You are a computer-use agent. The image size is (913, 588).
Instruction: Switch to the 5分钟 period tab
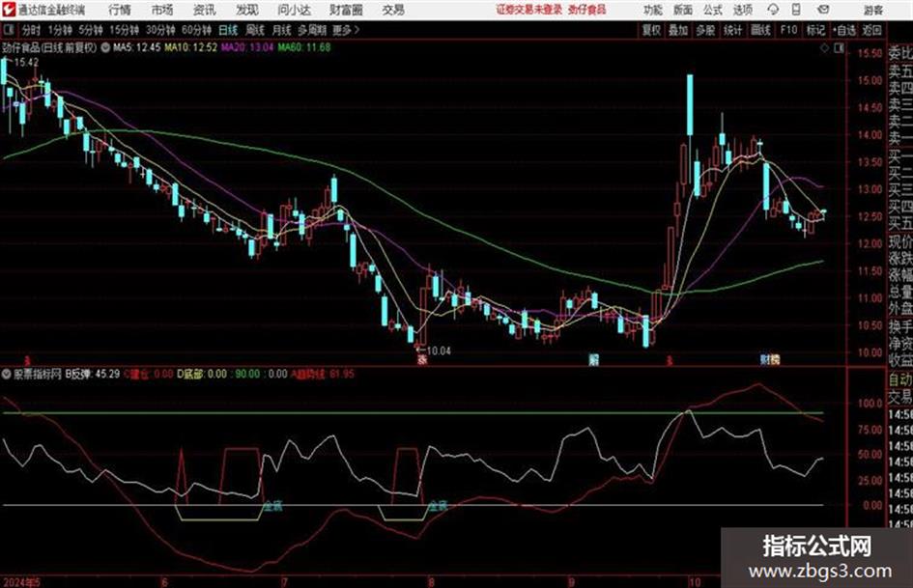pos(91,30)
